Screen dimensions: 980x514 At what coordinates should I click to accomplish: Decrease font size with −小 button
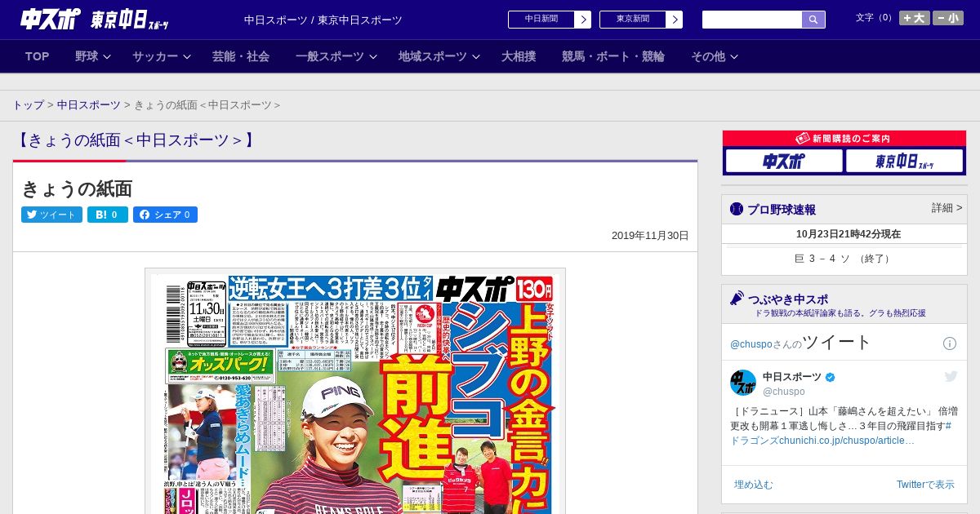tap(948, 18)
